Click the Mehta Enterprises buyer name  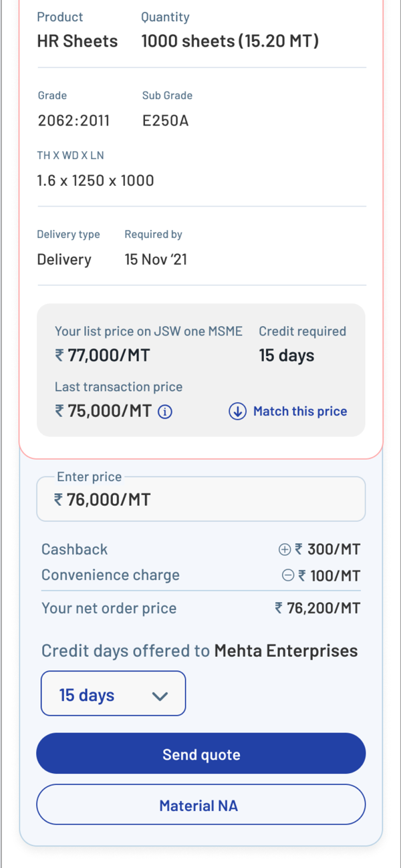tap(285, 651)
